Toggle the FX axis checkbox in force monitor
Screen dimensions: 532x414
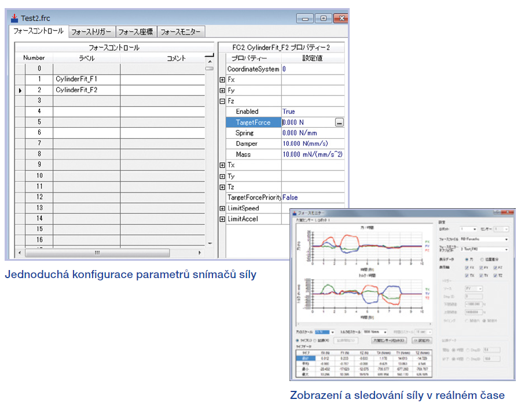click(x=467, y=268)
